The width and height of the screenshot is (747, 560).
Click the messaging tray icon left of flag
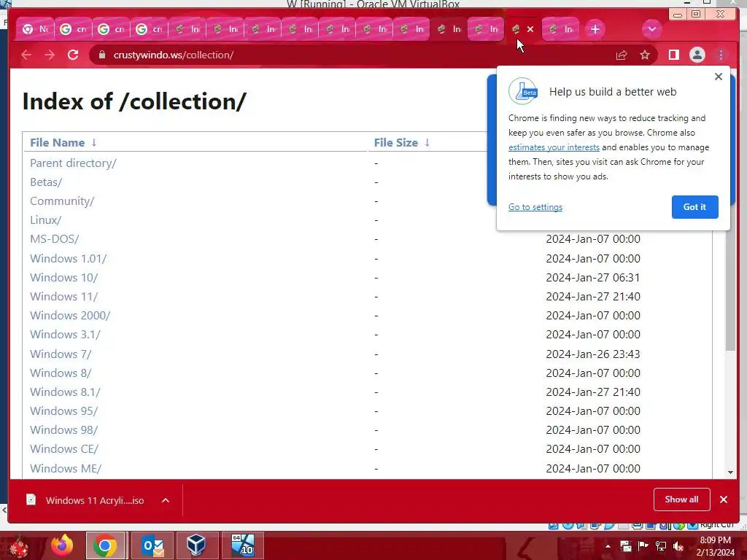(625, 546)
